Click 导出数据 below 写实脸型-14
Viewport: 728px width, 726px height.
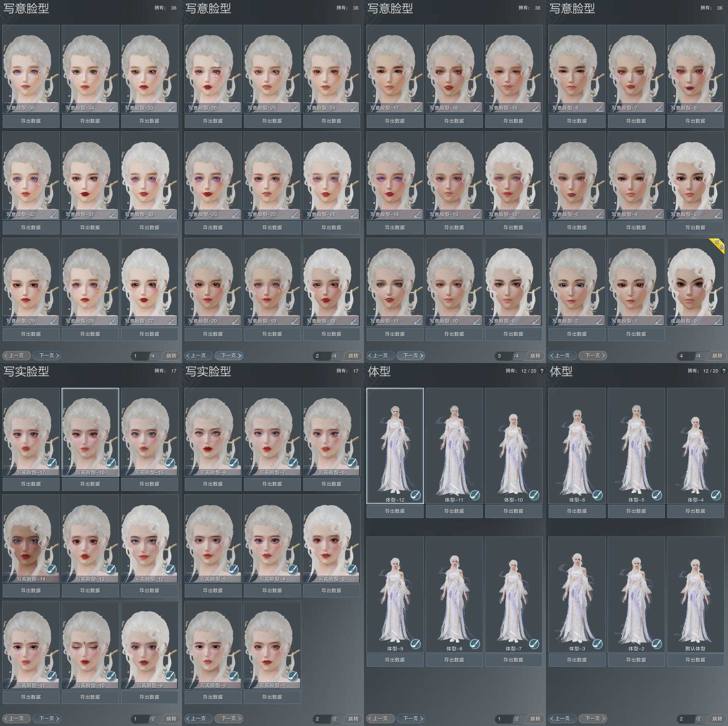pyautogui.click(x=31, y=590)
